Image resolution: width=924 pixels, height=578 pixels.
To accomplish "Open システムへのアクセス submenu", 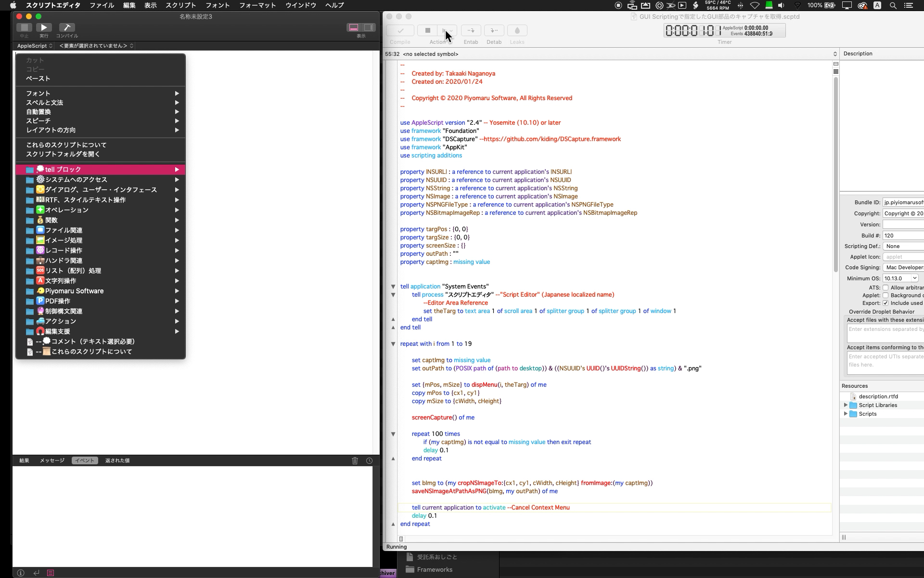I will pyautogui.click(x=101, y=180).
